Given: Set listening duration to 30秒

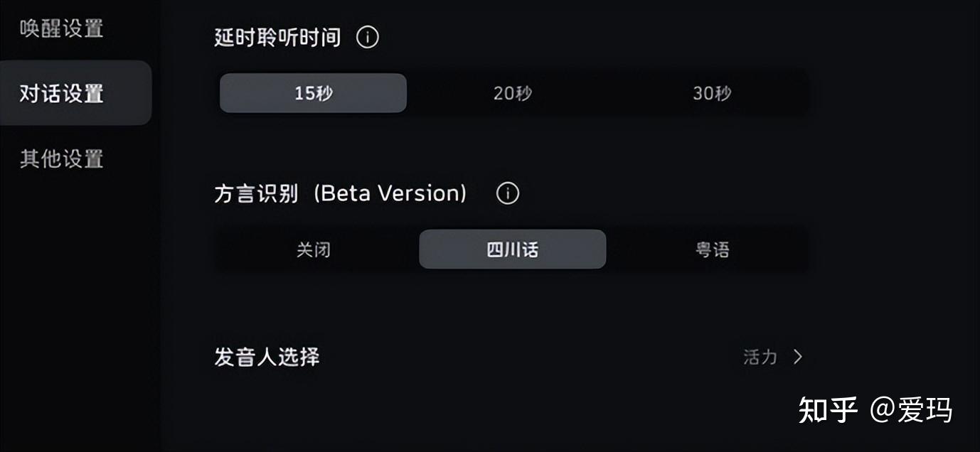Looking at the screenshot, I should coord(711,92).
